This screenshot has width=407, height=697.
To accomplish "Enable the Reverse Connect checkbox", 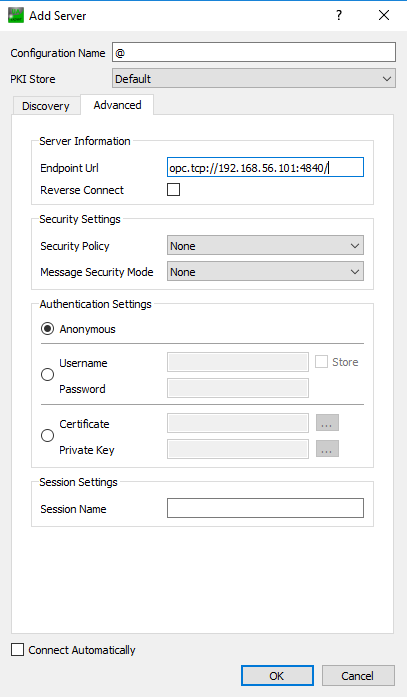I will point(173,189).
